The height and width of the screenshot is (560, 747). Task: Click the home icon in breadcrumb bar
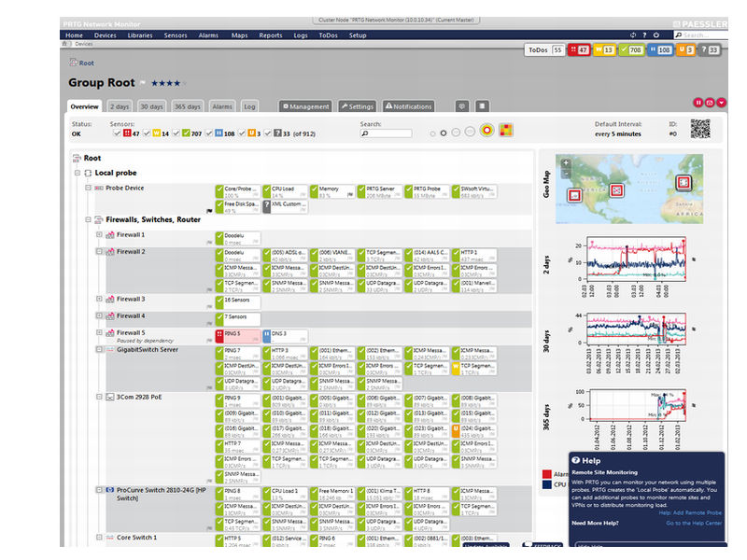[x=64, y=44]
